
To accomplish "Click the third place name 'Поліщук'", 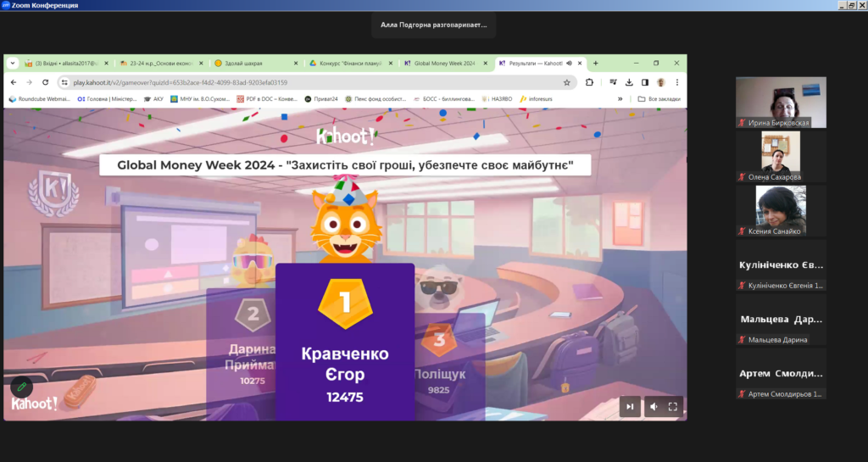I will (440, 374).
